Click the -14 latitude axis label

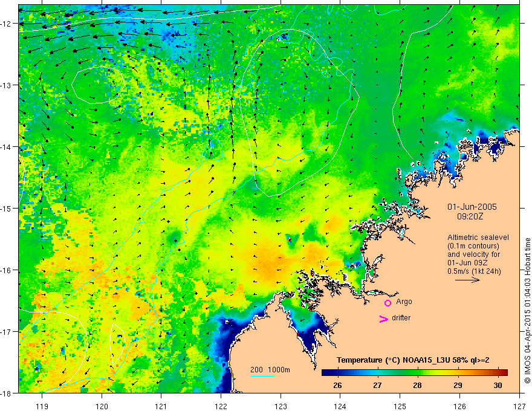pyautogui.click(x=7, y=147)
